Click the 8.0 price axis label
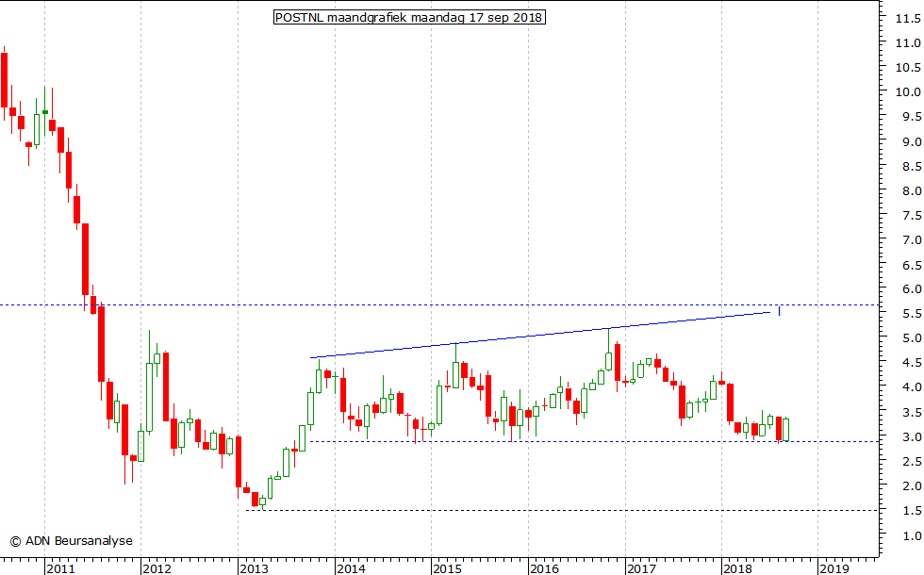The width and height of the screenshot is (924, 575). pos(912,190)
